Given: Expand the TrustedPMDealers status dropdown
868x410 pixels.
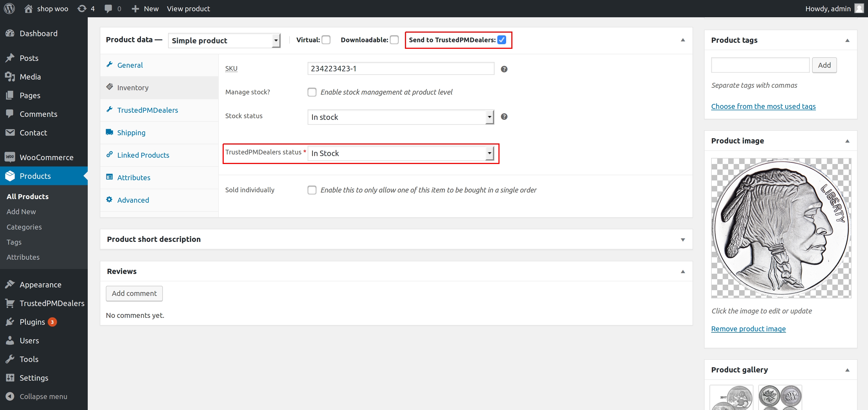Looking at the screenshot, I should (x=489, y=154).
